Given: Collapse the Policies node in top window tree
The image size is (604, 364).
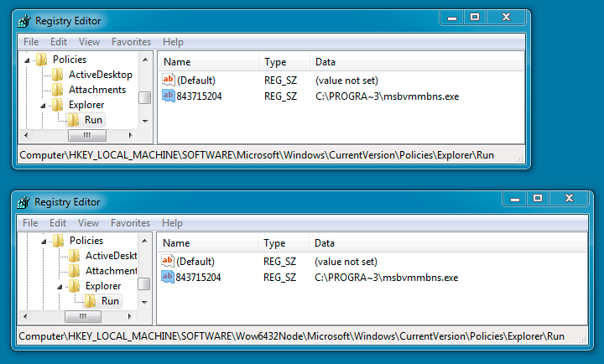Looking at the screenshot, I should (x=27, y=60).
